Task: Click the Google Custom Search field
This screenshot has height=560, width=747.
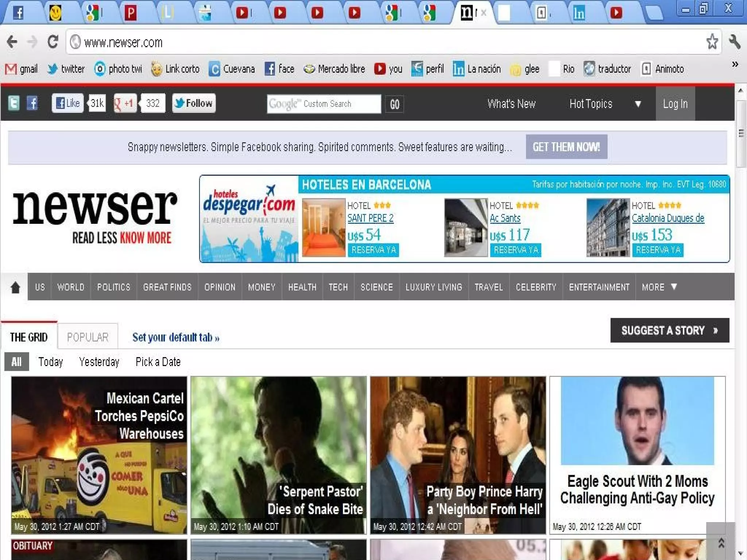Action: pyautogui.click(x=324, y=104)
